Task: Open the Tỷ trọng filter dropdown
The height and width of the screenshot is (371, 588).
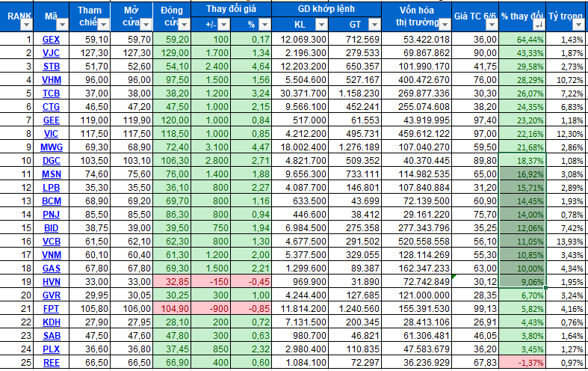Action: 578,25
